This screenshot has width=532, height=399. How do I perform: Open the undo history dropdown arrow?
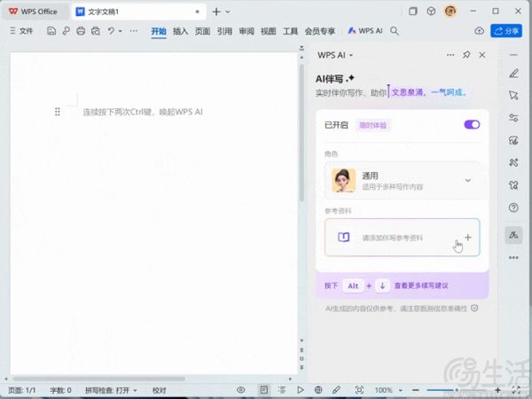pyautogui.click(x=120, y=31)
